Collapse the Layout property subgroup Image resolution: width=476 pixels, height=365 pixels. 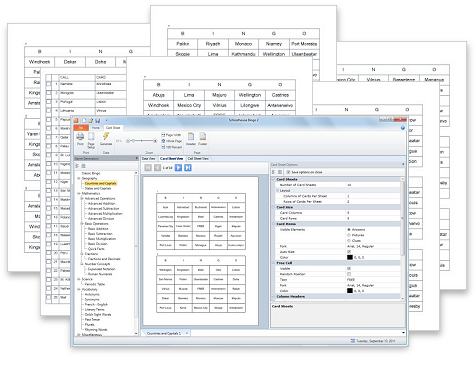click(277, 190)
